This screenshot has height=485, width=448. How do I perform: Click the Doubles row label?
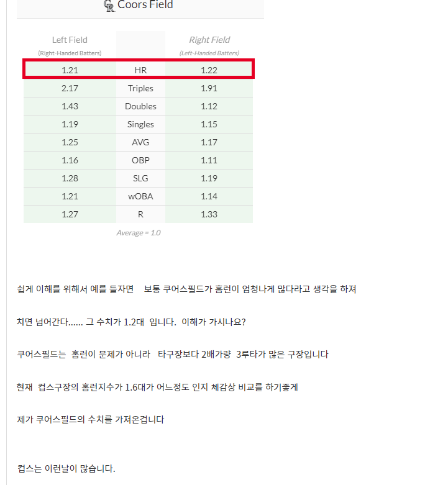click(x=140, y=106)
